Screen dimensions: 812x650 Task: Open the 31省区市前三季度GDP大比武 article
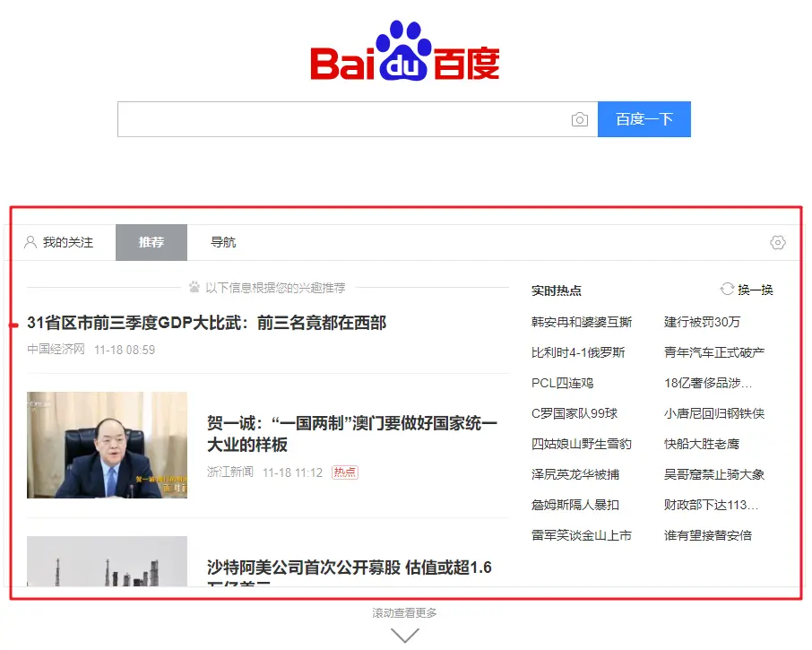tap(207, 323)
